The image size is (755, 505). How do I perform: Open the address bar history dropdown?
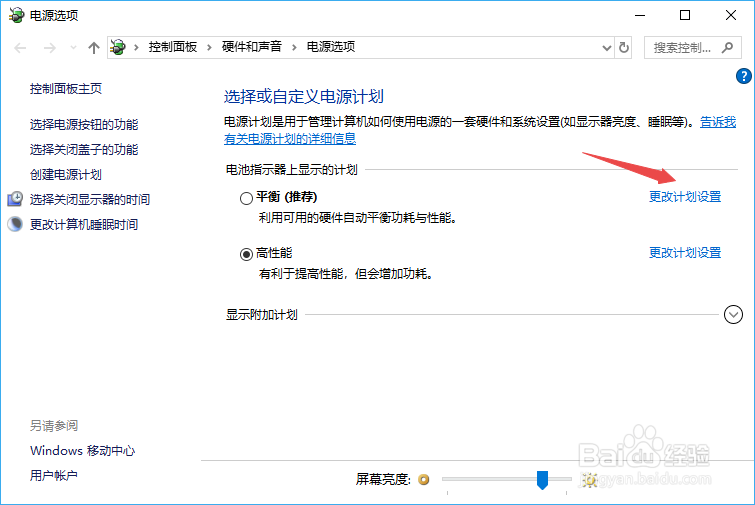(607, 48)
